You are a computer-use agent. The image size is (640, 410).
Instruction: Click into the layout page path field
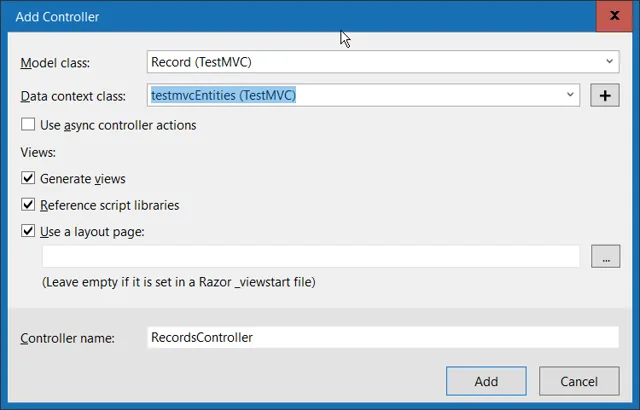pyautogui.click(x=311, y=257)
